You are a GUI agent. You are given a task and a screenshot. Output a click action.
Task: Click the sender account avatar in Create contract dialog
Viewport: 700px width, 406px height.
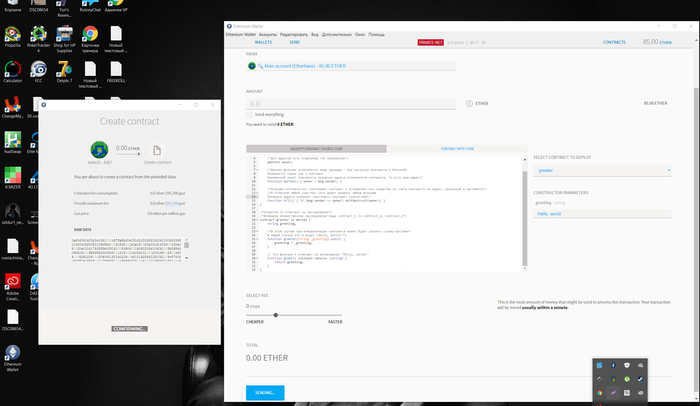[99, 150]
